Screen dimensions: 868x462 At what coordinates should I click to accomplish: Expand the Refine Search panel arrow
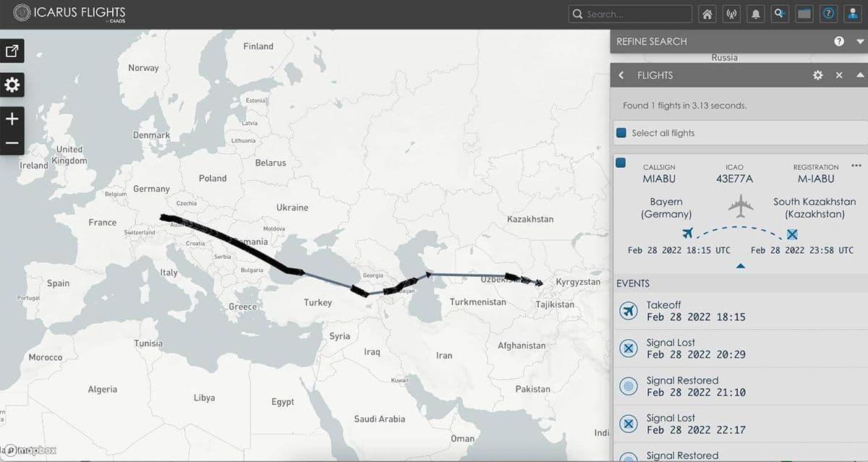click(x=859, y=42)
